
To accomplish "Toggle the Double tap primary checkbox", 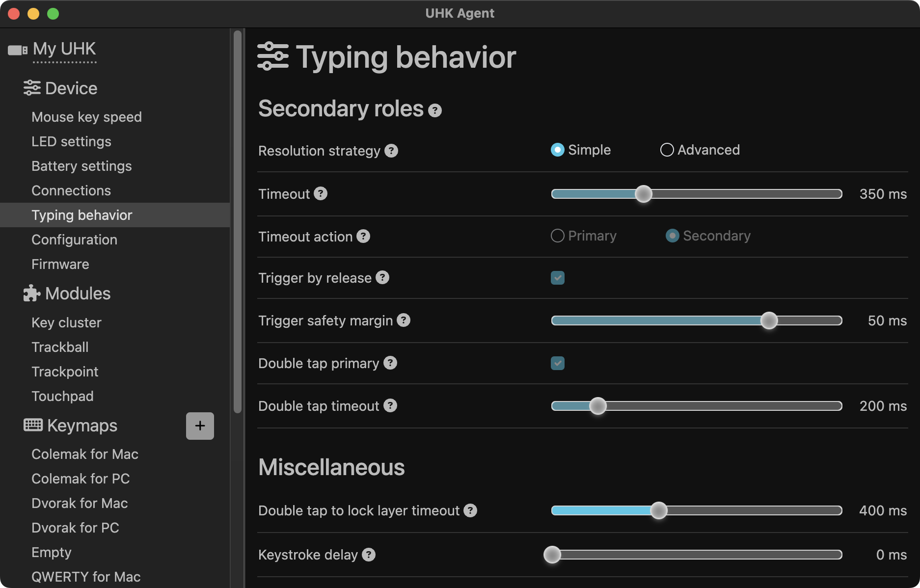I will 558,363.
